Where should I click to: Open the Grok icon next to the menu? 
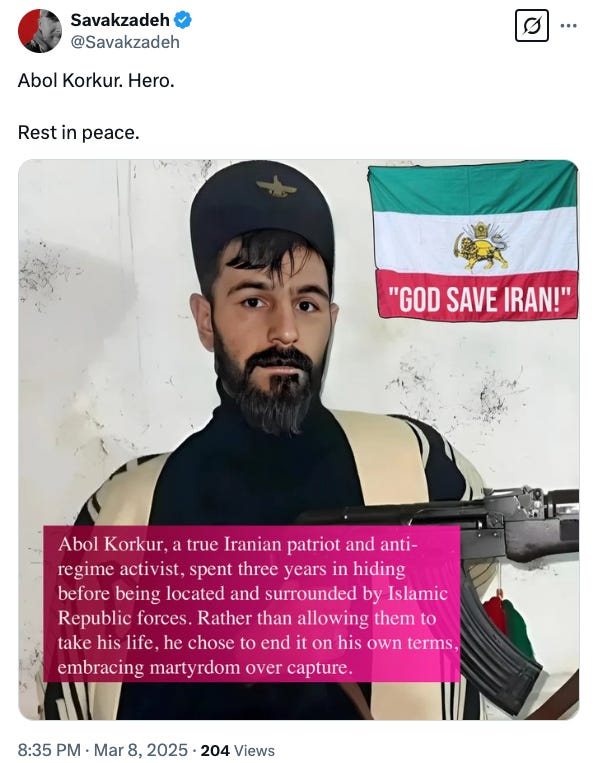coord(532,26)
